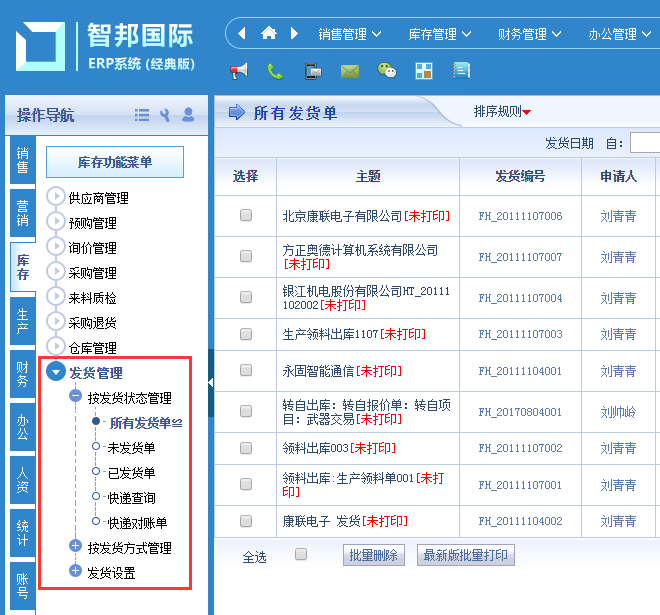Click the list icon in 操作导航 header
The image size is (660, 615).
click(x=142, y=115)
